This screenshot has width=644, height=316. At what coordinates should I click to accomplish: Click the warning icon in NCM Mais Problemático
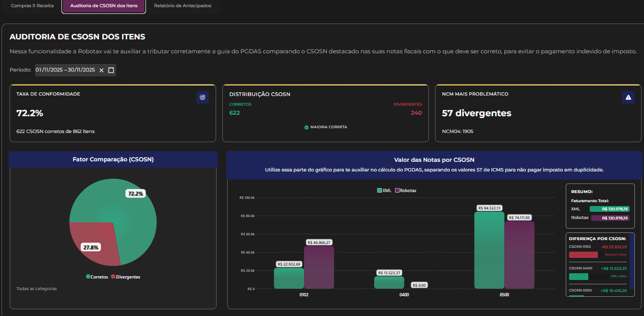628,97
